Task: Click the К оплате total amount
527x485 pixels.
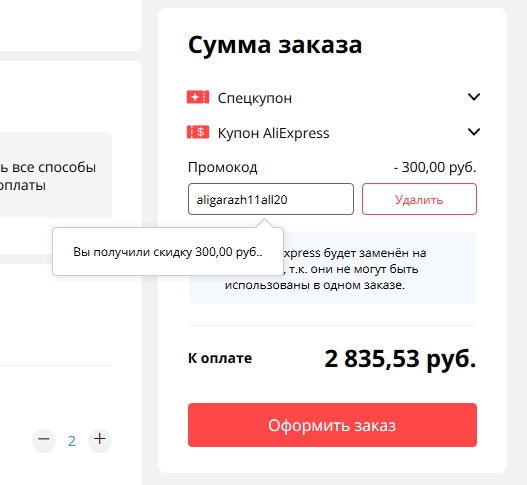Action: pos(400,358)
